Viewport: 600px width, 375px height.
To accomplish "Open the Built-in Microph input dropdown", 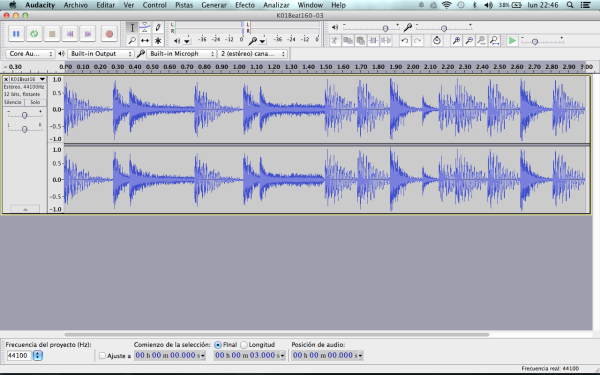I will [x=181, y=54].
